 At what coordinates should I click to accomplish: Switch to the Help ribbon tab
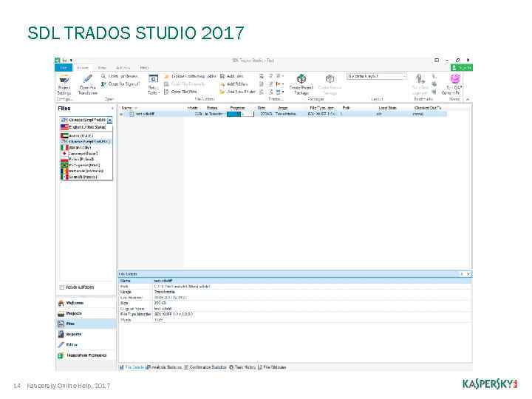pyautogui.click(x=144, y=68)
